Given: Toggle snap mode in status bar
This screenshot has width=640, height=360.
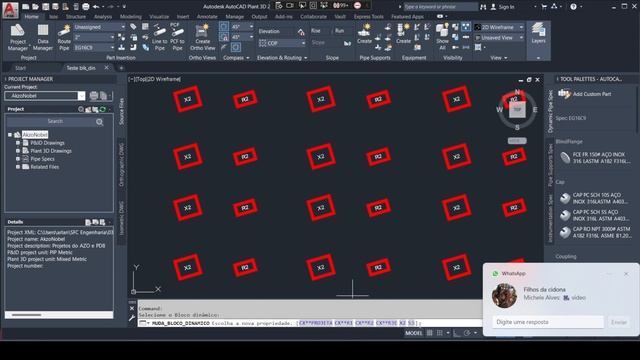Looking at the screenshot, I should (440, 333).
